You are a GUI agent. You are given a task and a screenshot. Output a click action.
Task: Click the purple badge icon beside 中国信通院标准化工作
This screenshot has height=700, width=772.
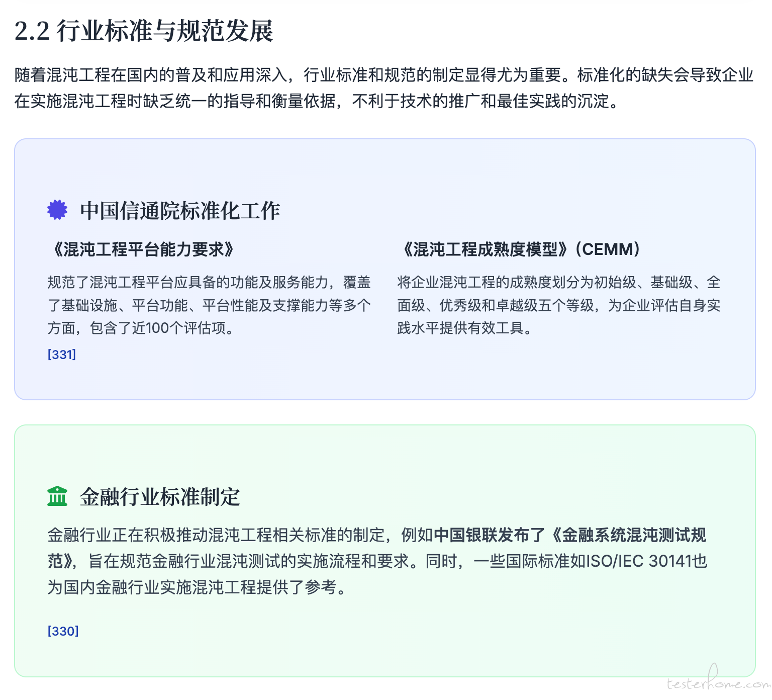pos(57,210)
